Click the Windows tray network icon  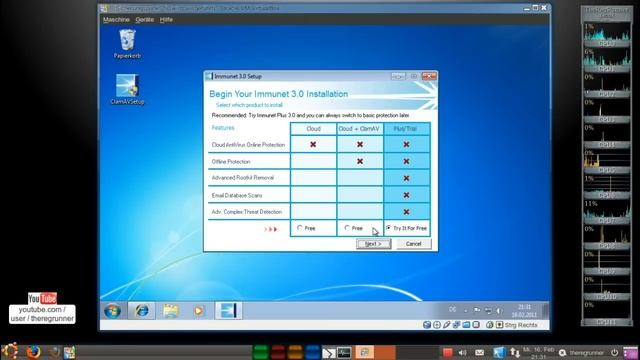(x=488, y=311)
